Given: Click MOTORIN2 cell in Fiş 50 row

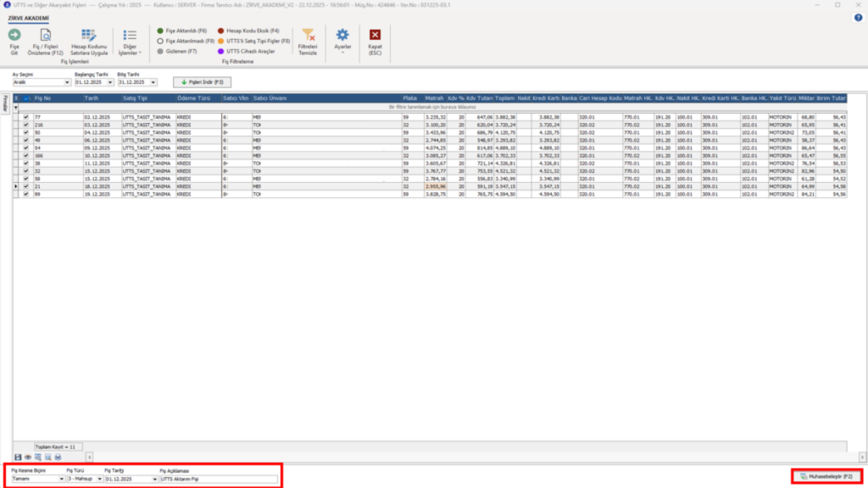Looking at the screenshot, I should [x=782, y=133].
